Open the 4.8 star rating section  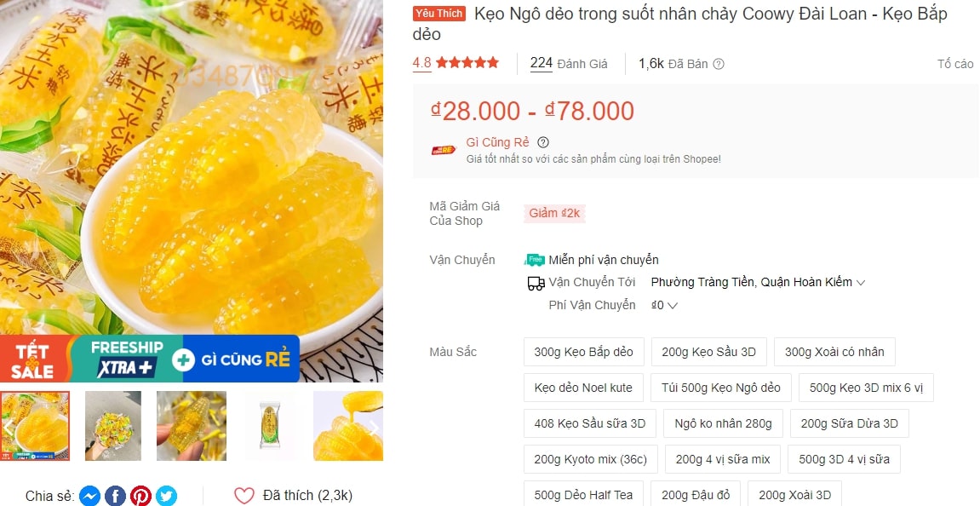coord(456,62)
